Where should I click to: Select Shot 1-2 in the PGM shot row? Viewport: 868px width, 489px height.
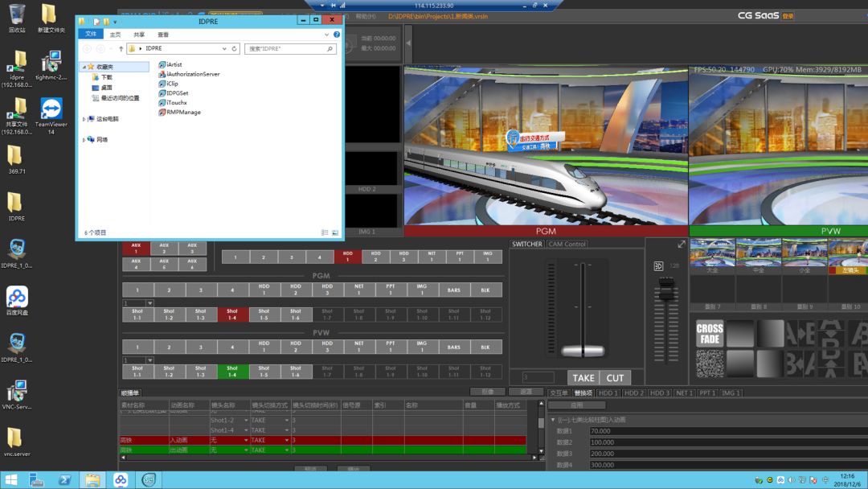pyautogui.click(x=169, y=314)
